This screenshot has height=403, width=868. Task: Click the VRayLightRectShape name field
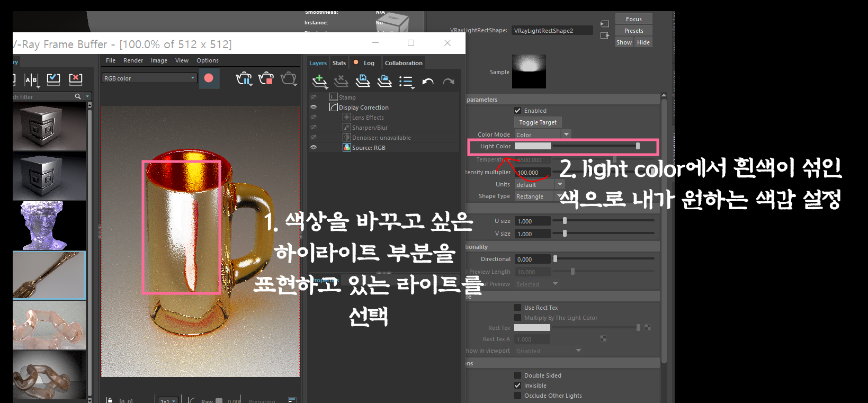tap(552, 31)
